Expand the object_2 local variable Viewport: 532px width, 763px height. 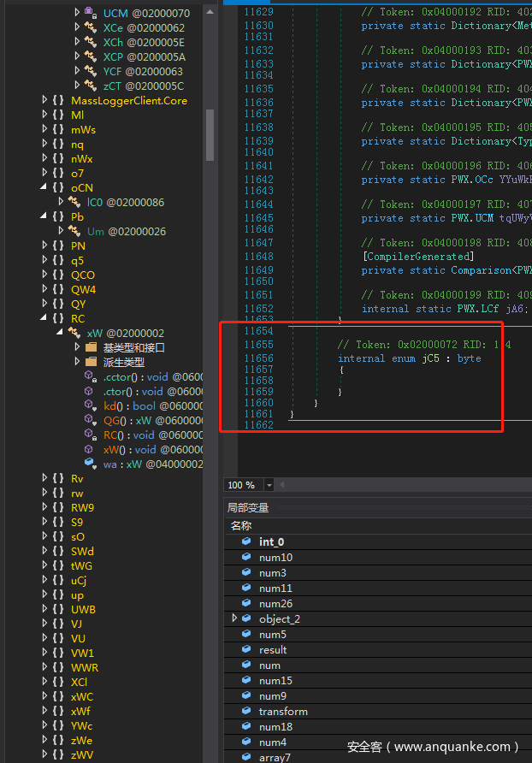[235, 618]
